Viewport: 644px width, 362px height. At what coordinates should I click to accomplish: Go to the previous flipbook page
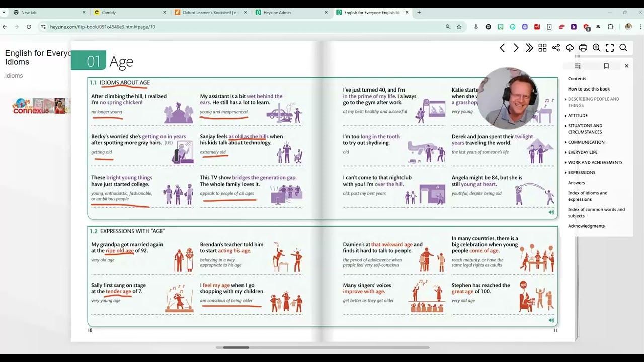coord(502,48)
